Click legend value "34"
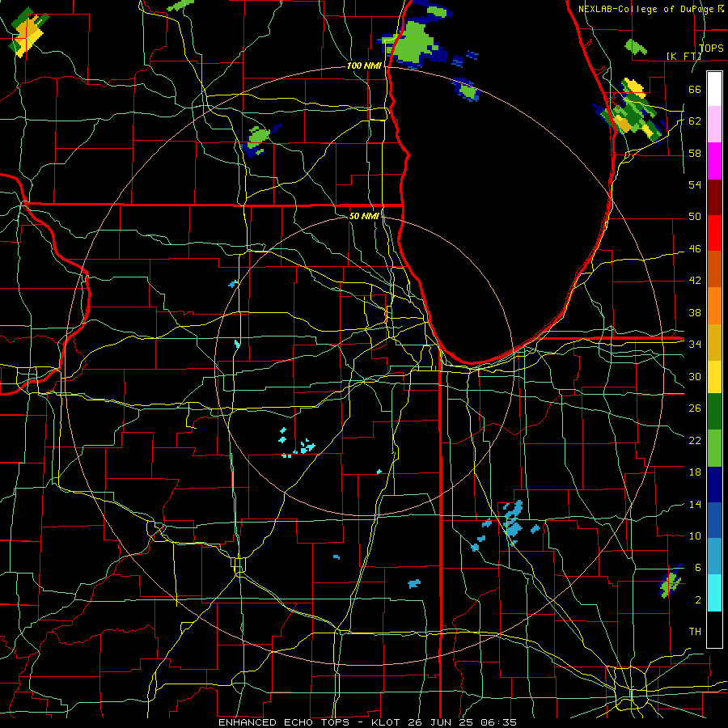Viewport: 728px width, 728px height. coord(695,344)
